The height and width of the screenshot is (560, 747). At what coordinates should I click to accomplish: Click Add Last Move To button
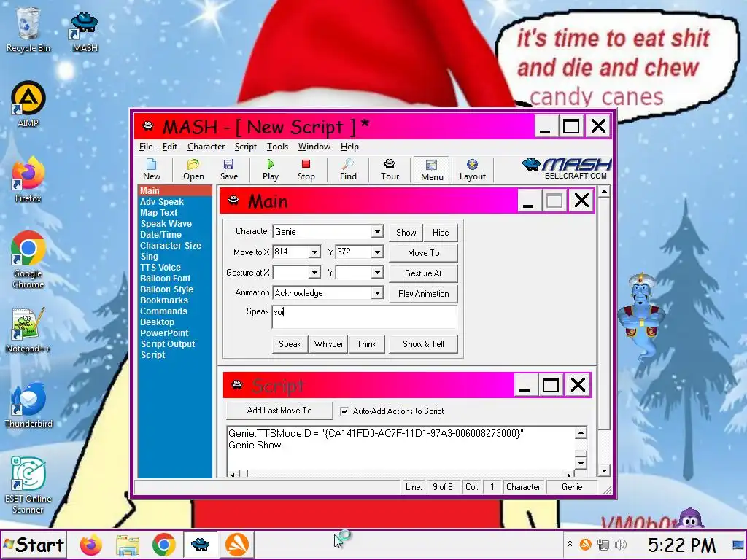click(279, 411)
